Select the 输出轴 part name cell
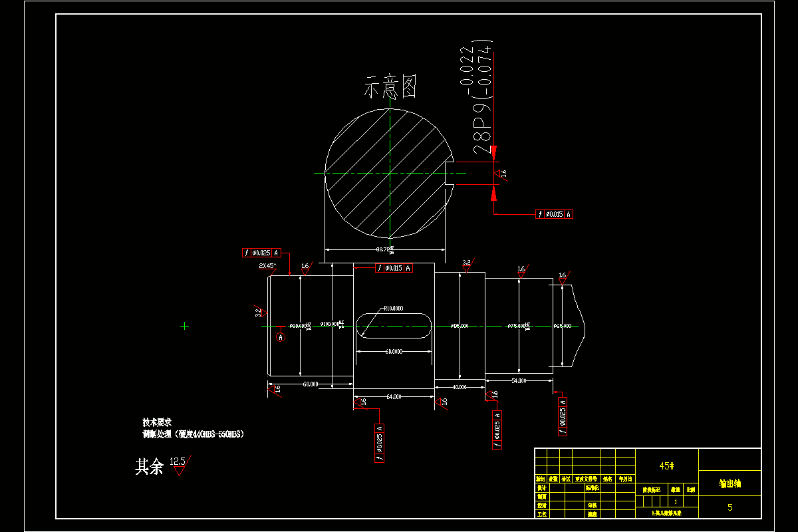798x532 pixels. (730, 484)
